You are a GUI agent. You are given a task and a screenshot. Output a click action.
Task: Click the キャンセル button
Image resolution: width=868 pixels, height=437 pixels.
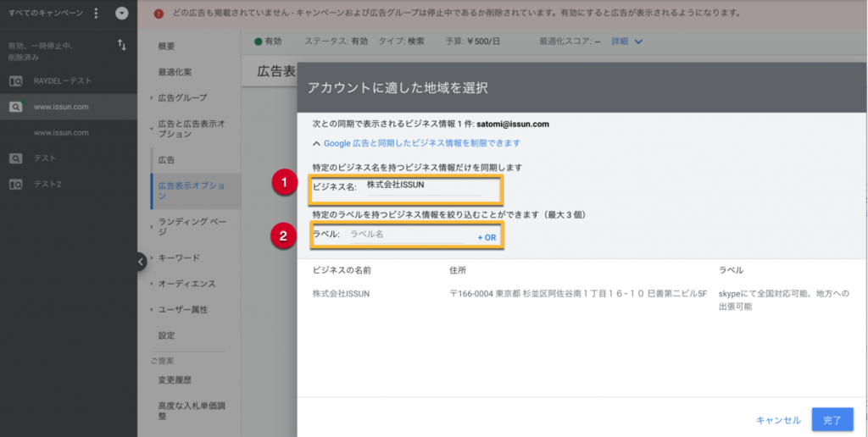pos(778,420)
